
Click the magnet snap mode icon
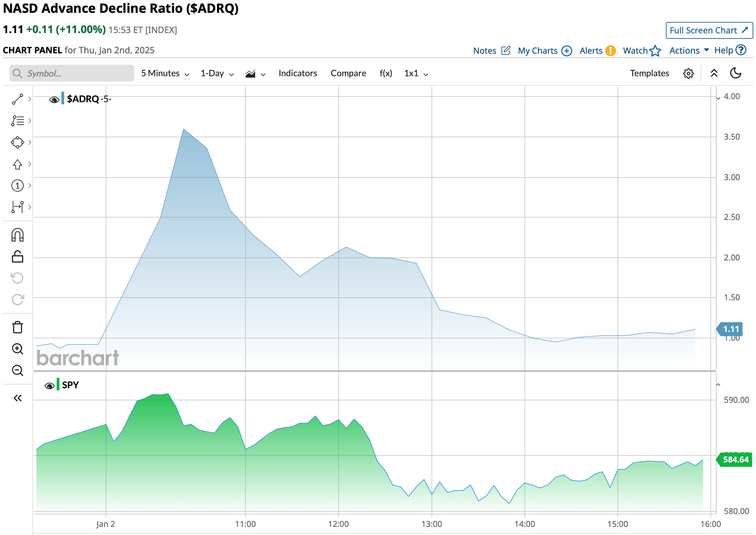pos(18,235)
